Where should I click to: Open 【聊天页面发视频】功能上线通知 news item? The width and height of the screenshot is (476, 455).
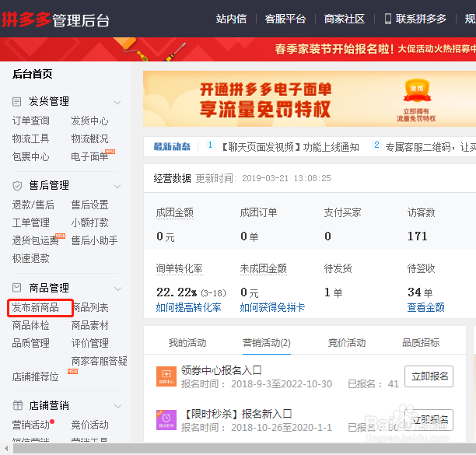click(x=290, y=147)
